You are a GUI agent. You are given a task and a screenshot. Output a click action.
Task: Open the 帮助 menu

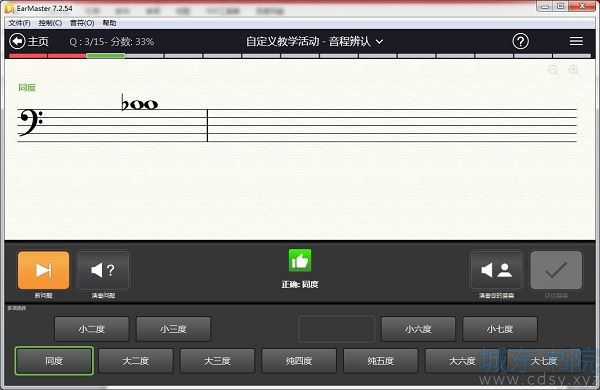(x=109, y=23)
